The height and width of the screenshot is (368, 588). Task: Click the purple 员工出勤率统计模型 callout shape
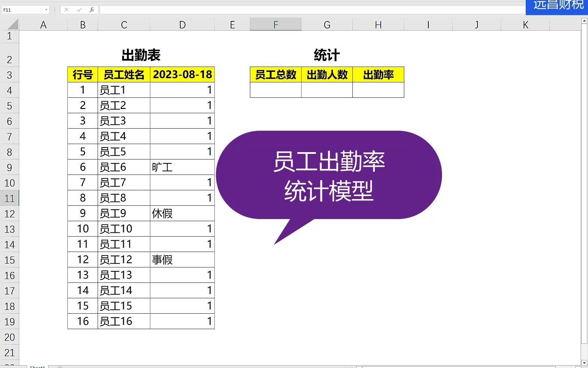pos(329,175)
